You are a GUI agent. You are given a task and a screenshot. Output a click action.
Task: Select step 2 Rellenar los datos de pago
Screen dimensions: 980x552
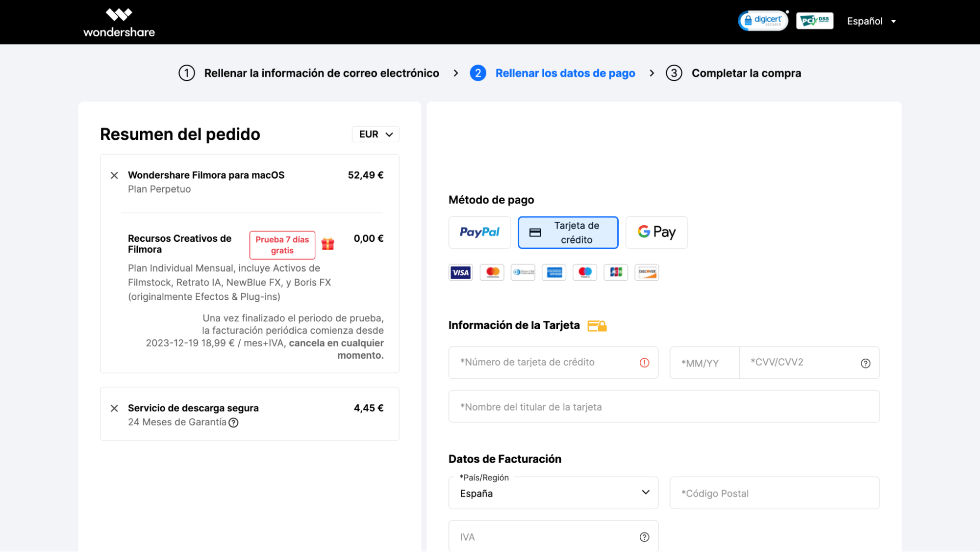point(553,73)
